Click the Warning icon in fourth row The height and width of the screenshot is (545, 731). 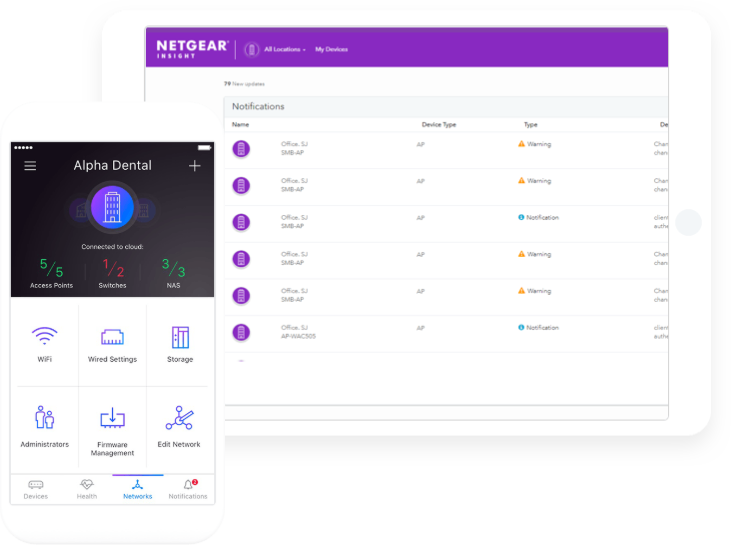tap(521, 254)
